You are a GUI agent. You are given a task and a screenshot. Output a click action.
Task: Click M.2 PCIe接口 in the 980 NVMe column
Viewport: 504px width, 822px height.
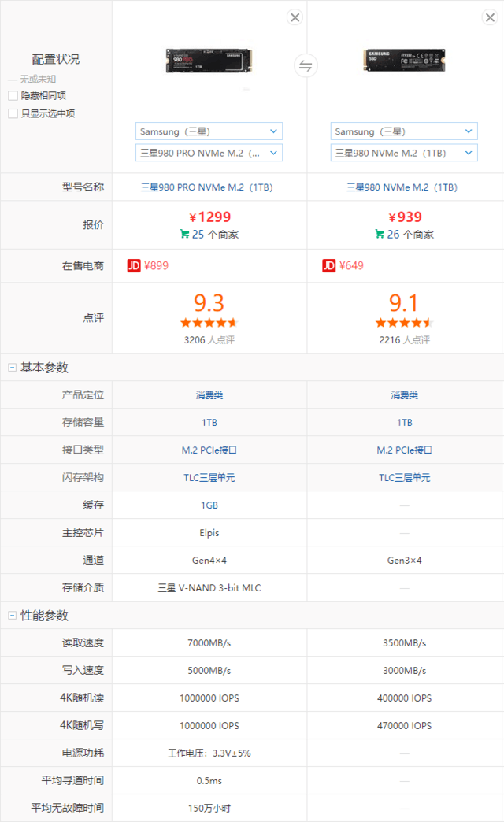click(404, 450)
